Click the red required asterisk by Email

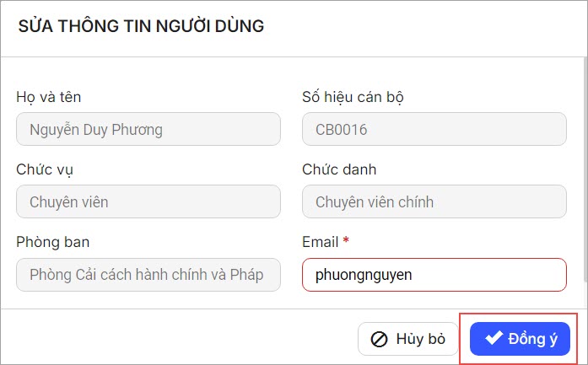[x=346, y=241]
